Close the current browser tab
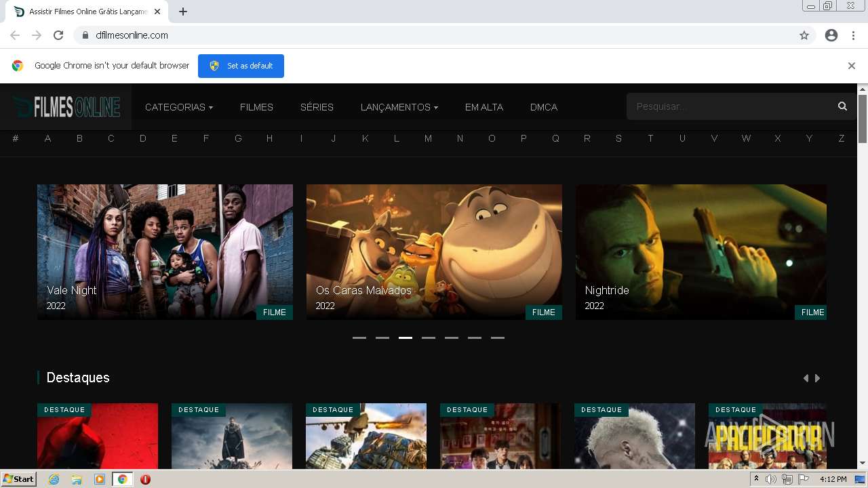The width and height of the screenshot is (868, 488). click(x=157, y=12)
